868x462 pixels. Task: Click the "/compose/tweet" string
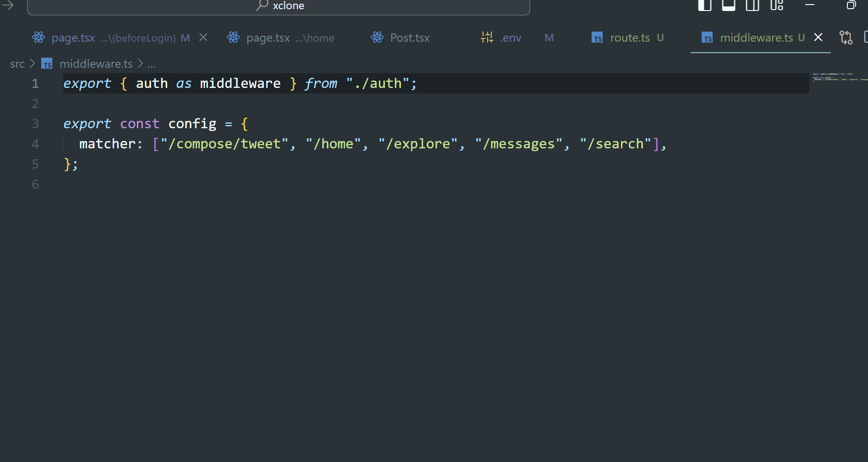[x=225, y=144]
